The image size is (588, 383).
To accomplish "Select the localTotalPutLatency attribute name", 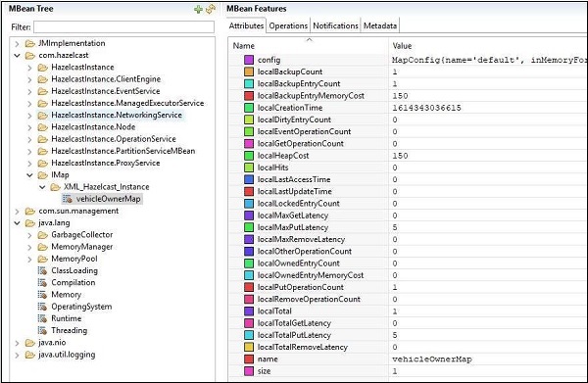I will coord(294,335).
